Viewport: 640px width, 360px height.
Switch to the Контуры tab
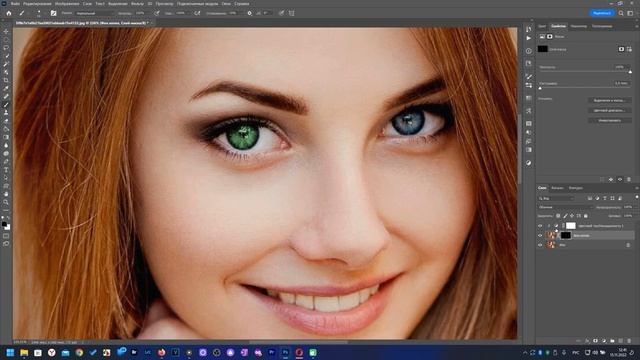(576, 188)
